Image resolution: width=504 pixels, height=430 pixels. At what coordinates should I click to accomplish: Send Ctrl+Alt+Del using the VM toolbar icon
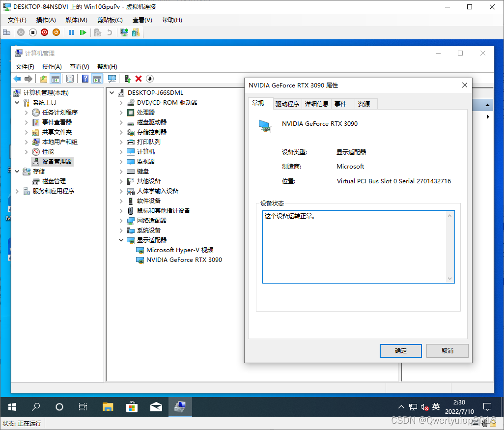pos(6,32)
